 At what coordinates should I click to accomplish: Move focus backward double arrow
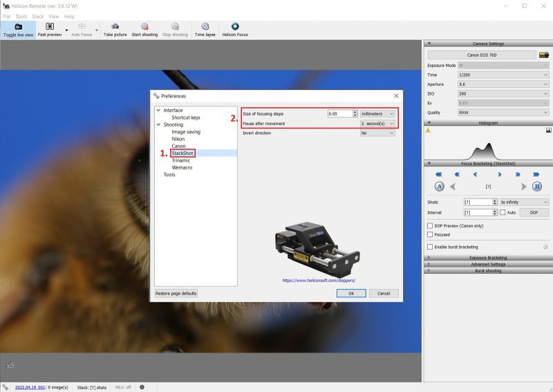(457, 174)
